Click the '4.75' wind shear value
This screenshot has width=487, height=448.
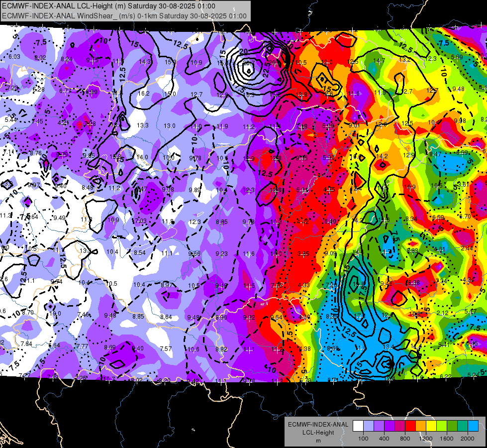(329, 189)
